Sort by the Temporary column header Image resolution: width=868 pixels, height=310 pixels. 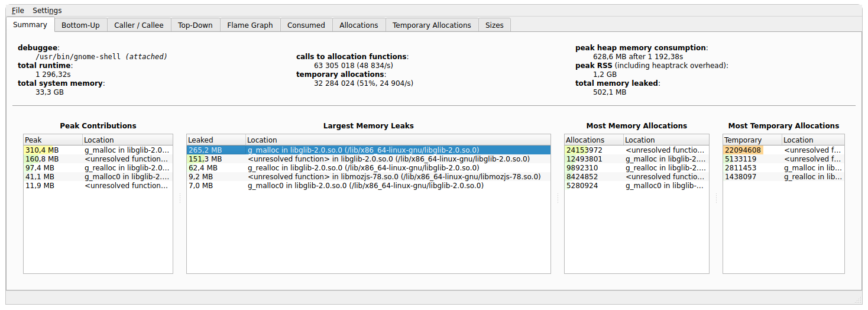(752, 140)
